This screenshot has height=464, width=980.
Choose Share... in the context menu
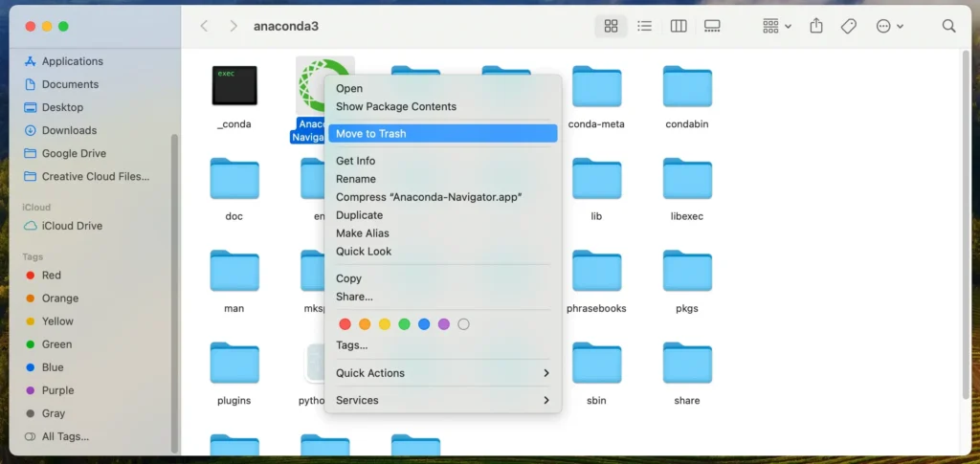point(442,297)
